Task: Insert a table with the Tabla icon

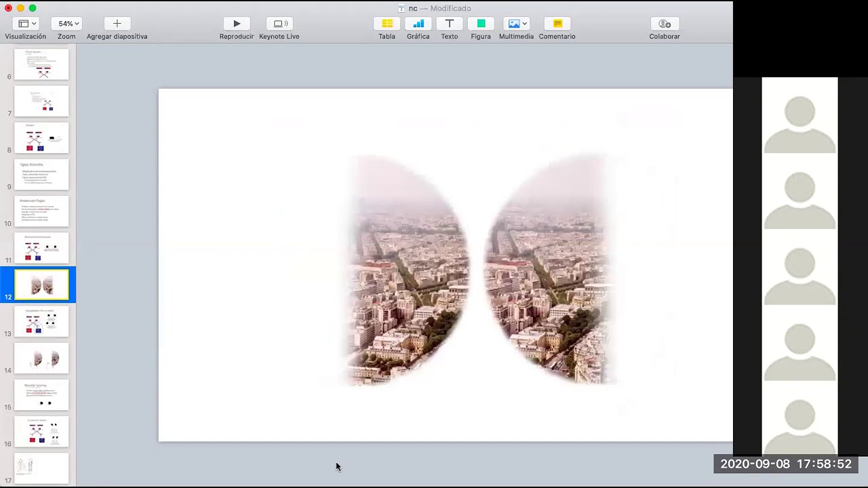Action: (387, 24)
